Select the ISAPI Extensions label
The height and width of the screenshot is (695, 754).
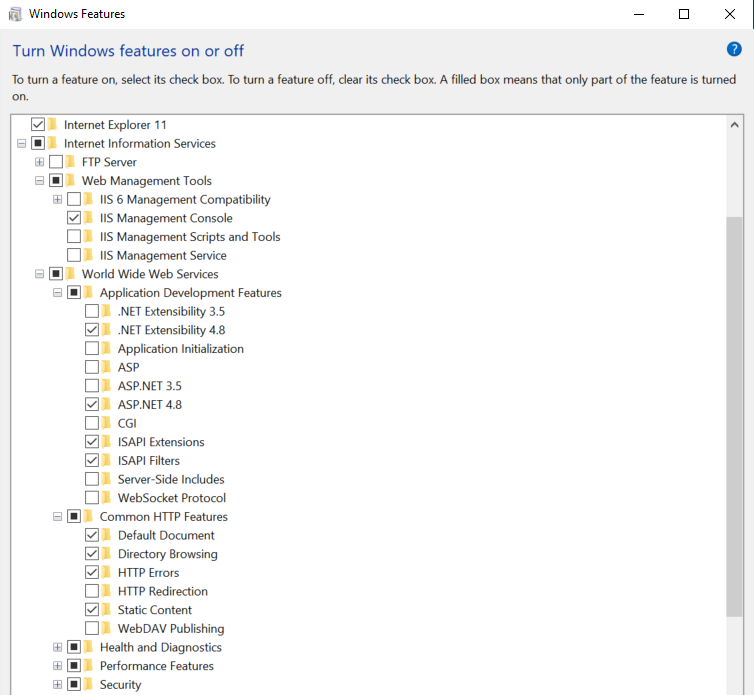point(161,442)
